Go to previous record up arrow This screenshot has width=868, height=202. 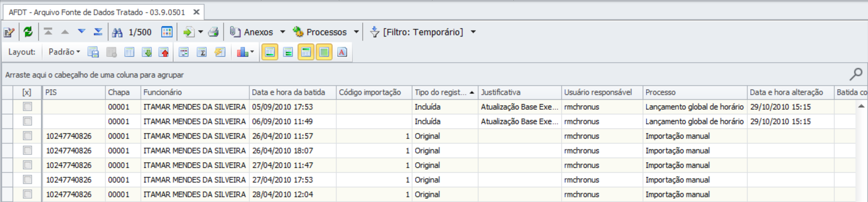pos(65,32)
